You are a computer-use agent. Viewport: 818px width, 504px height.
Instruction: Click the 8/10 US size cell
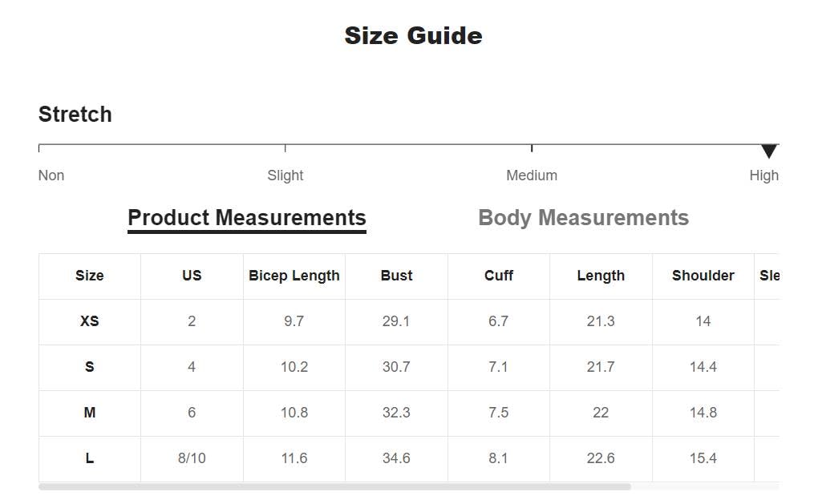pos(192,458)
